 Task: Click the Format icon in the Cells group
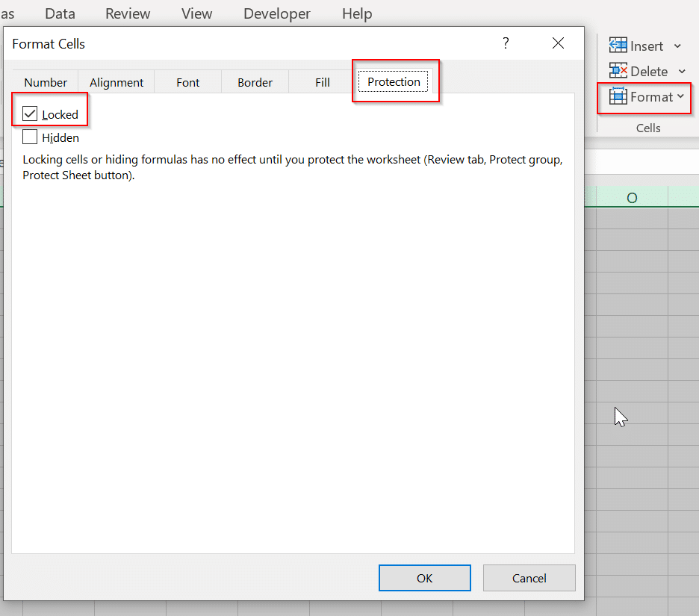click(618, 96)
